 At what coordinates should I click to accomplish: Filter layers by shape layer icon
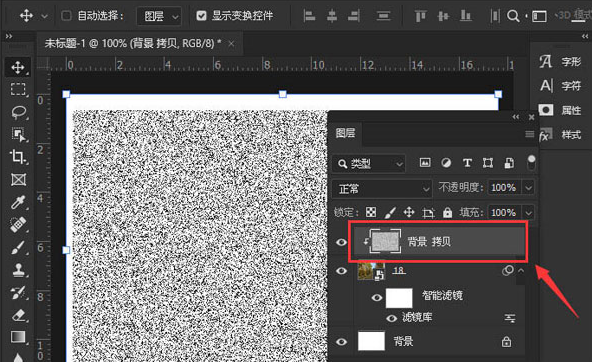point(488,163)
